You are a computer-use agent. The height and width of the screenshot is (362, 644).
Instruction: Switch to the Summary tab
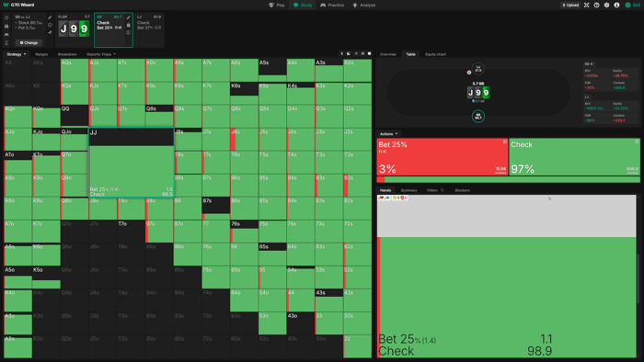tap(408, 190)
